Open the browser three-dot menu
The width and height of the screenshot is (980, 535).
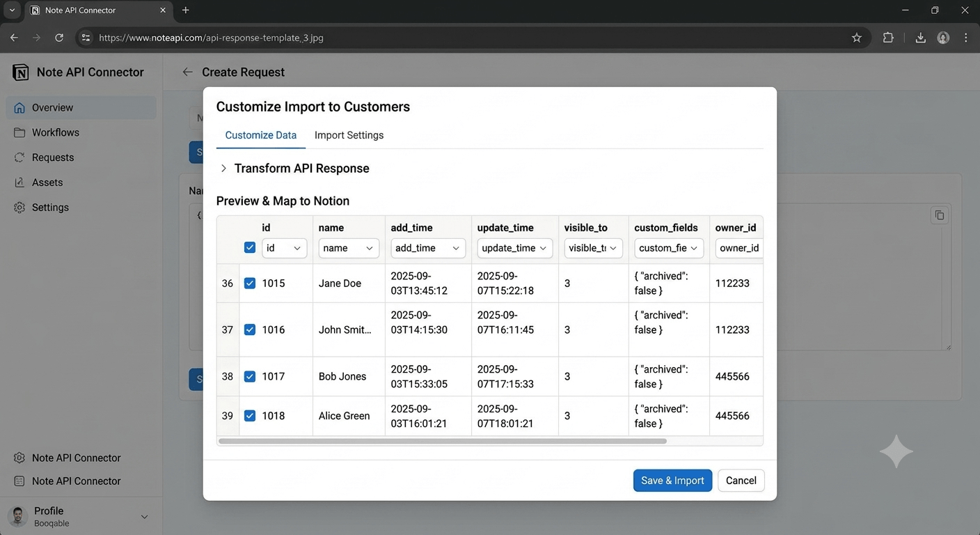point(965,38)
